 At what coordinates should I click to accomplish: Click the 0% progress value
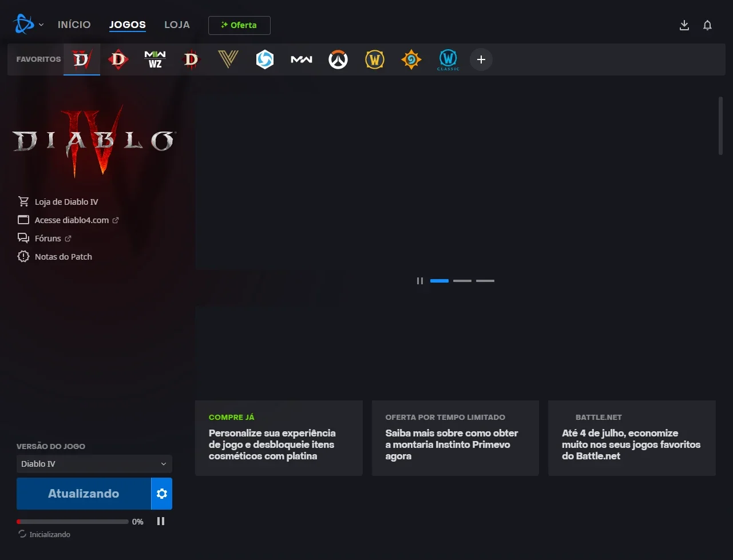pyautogui.click(x=138, y=522)
